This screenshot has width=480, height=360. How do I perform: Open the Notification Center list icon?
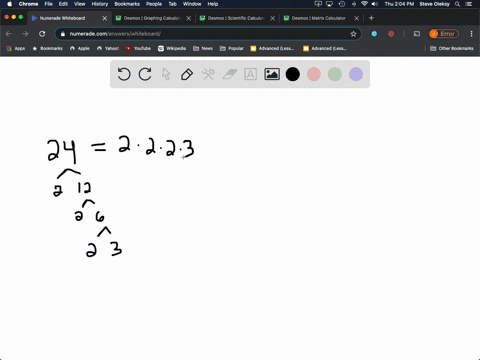point(469,4)
